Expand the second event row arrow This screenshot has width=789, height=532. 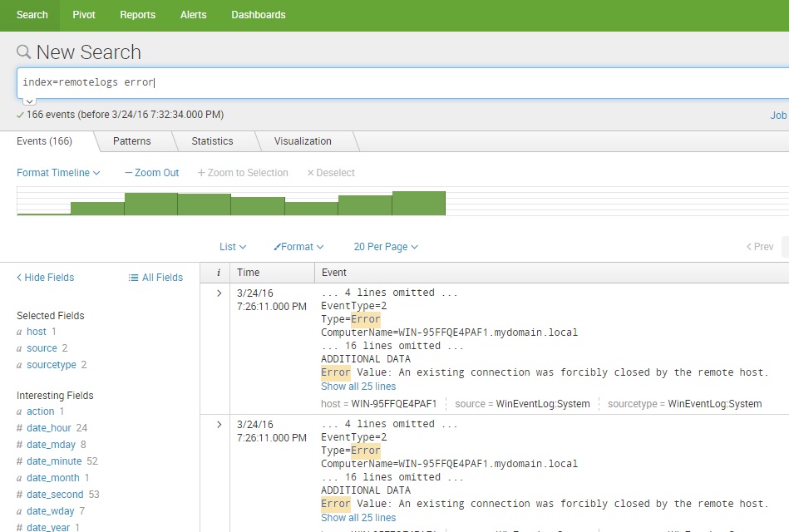click(219, 424)
